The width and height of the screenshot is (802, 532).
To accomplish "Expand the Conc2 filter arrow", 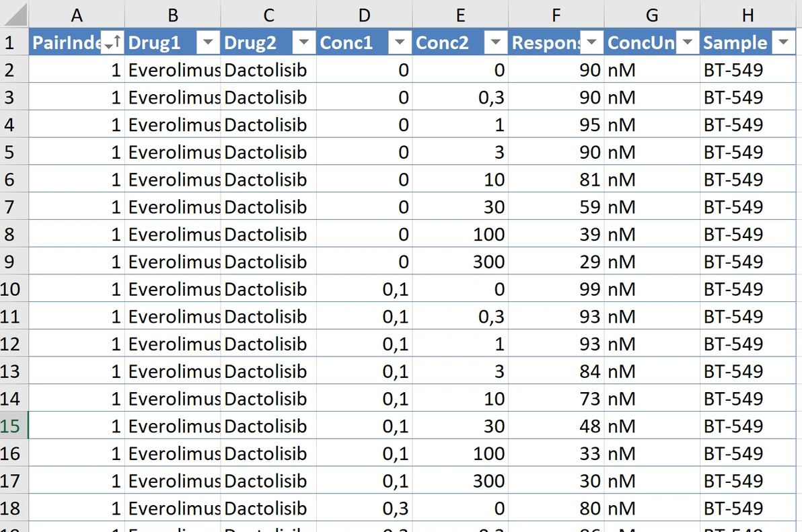I will click(497, 43).
